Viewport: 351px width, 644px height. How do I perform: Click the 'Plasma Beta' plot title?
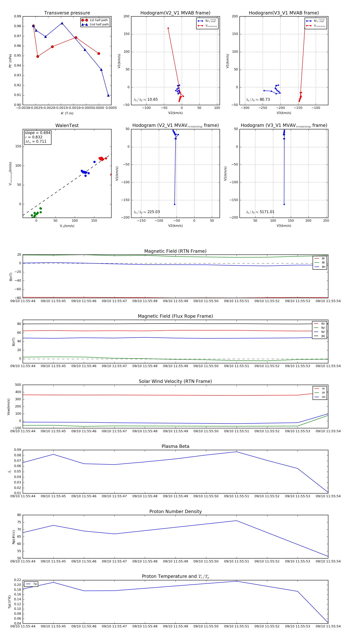pyautogui.click(x=175, y=446)
